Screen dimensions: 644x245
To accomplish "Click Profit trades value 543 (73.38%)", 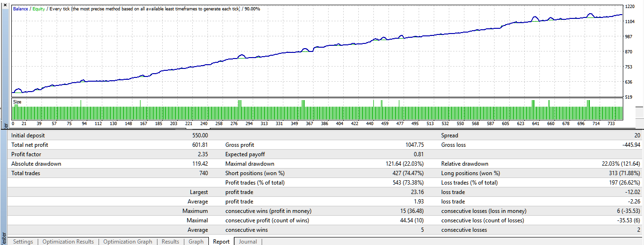I will tap(407, 183).
